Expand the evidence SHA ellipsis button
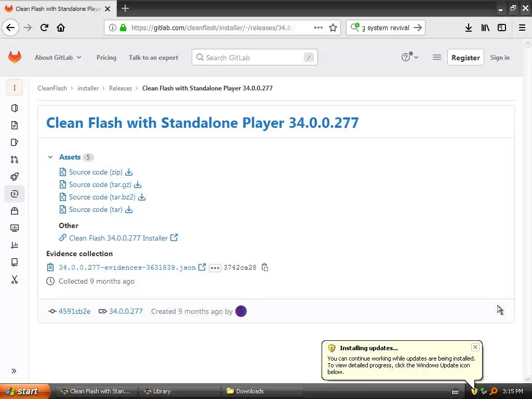 point(215,268)
